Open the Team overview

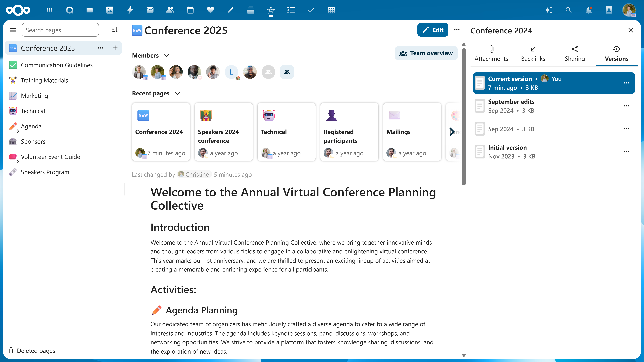[426, 53]
